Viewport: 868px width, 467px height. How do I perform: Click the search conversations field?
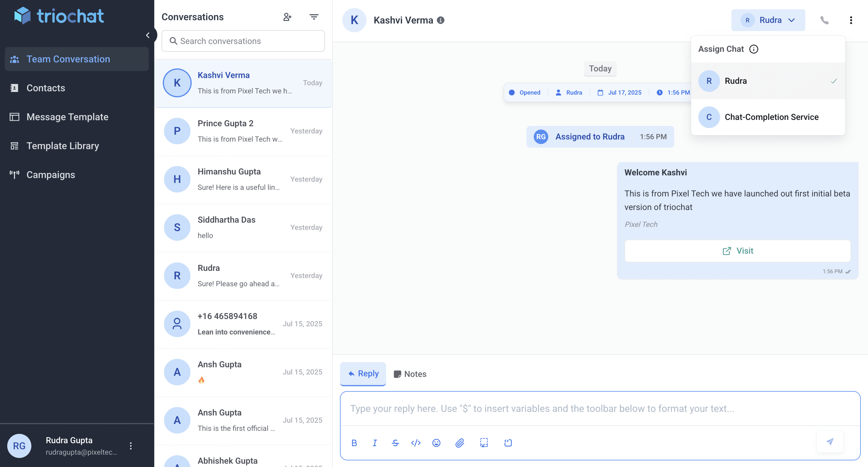click(243, 41)
